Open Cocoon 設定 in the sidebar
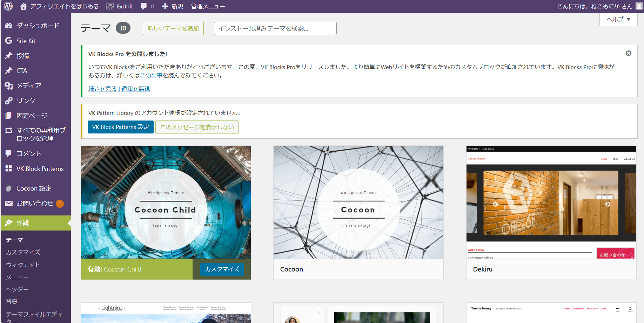The width and height of the screenshot is (644, 323). click(34, 188)
